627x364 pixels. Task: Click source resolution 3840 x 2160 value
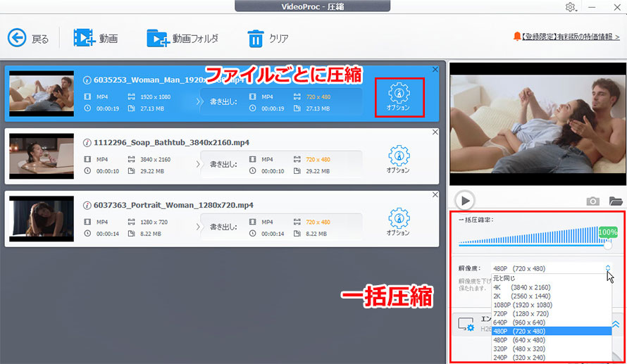tap(155, 159)
